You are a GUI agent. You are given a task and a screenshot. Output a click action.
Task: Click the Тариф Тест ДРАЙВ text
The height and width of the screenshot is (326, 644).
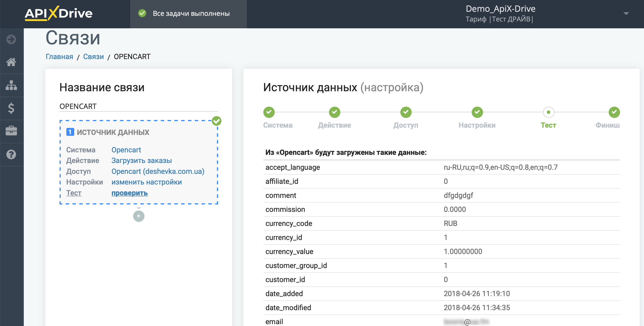[499, 19]
